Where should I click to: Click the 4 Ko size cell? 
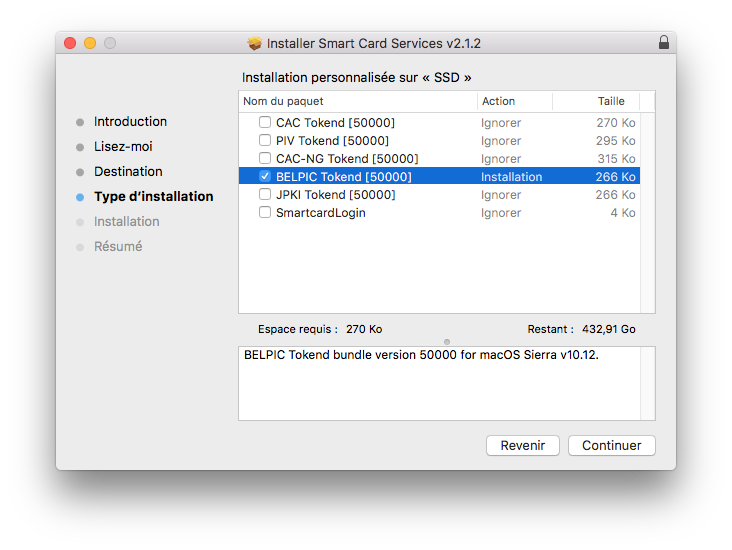point(623,213)
